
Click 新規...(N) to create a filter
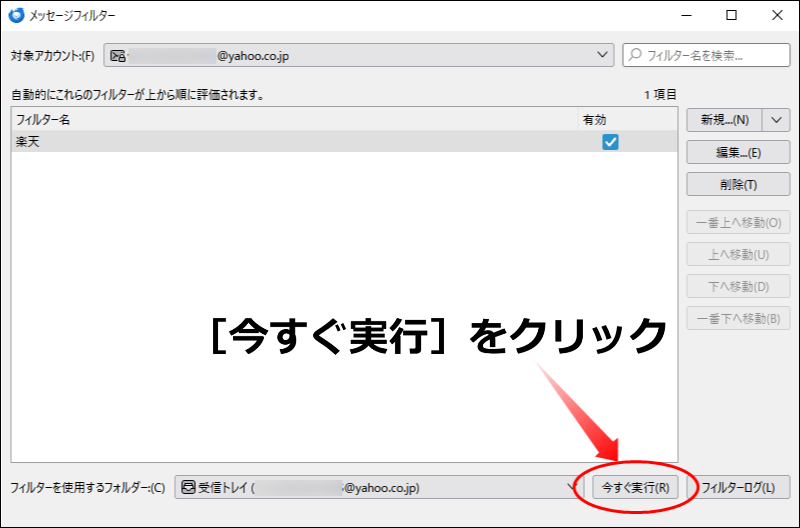pyautogui.click(x=724, y=120)
